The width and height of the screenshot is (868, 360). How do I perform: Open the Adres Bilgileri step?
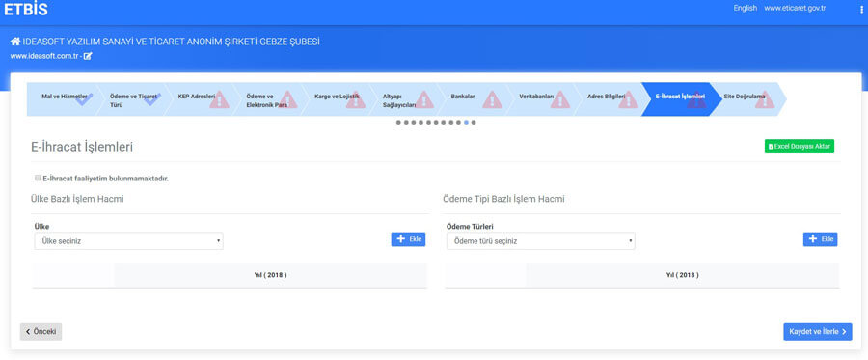(607, 97)
